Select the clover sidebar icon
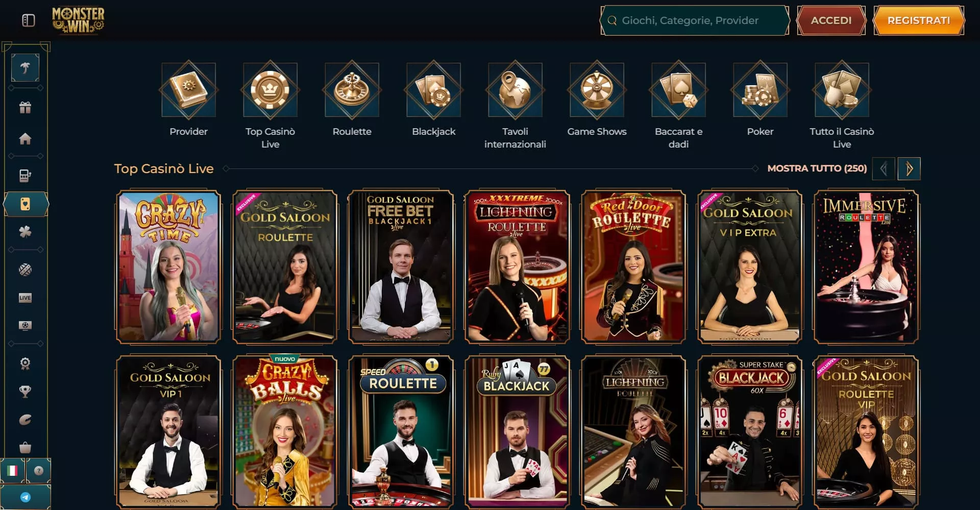This screenshot has width=980, height=510. click(x=25, y=232)
